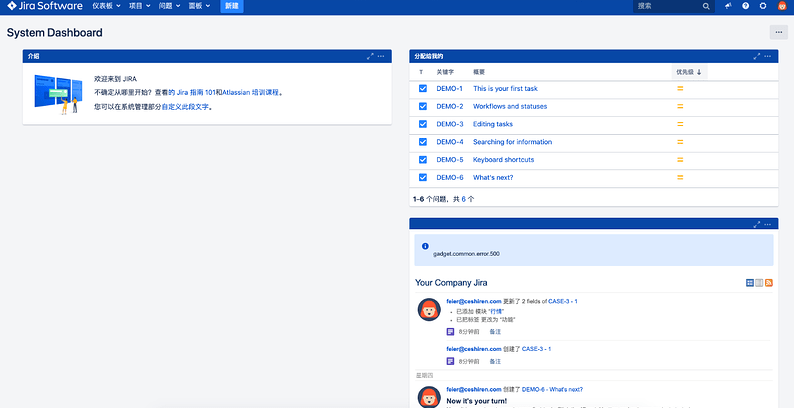This screenshot has height=408, width=794.
Task: Click the task type checkbox icon for DEMO-3
Action: click(423, 124)
